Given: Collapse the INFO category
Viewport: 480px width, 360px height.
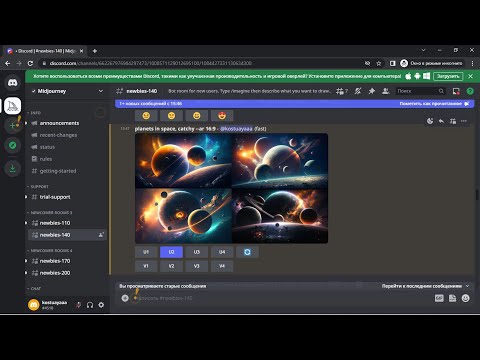Looking at the screenshot, I should [x=34, y=113].
